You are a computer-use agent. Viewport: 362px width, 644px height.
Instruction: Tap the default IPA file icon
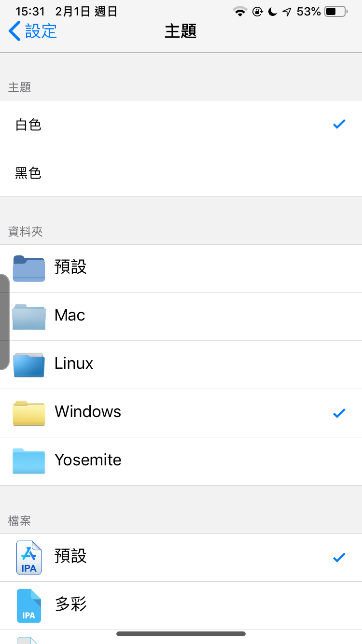[29, 558]
